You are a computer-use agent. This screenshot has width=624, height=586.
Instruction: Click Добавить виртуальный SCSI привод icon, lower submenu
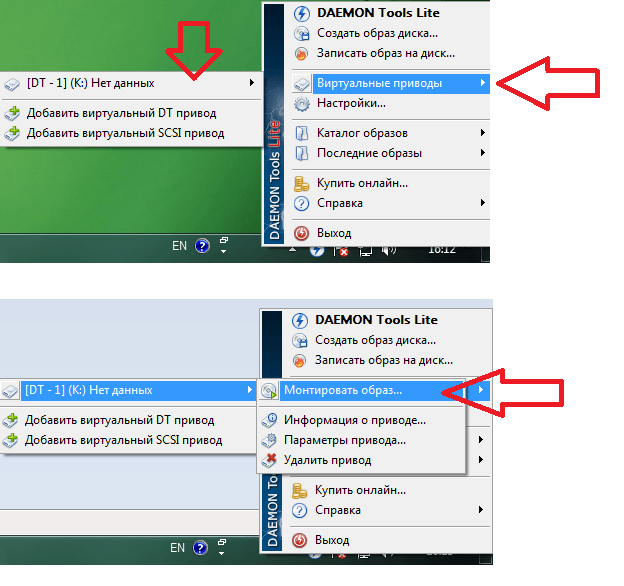(10, 440)
